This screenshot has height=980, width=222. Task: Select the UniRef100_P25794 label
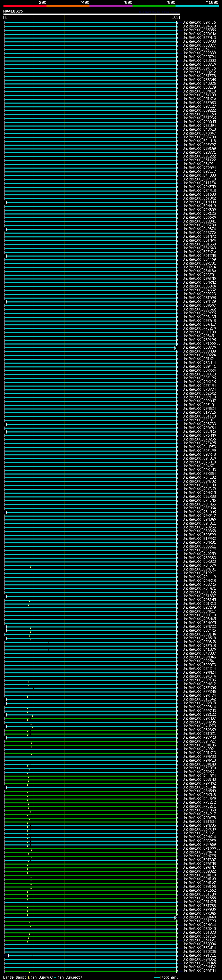tap(199, 57)
